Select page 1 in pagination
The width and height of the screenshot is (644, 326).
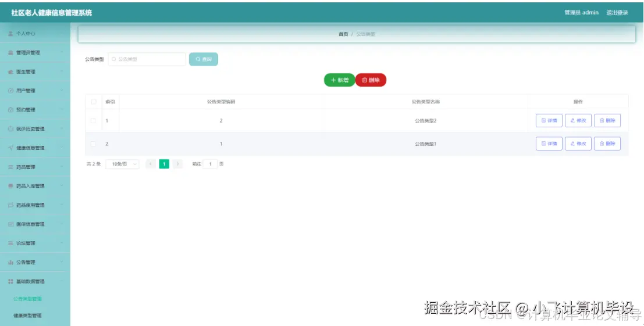click(164, 164)
